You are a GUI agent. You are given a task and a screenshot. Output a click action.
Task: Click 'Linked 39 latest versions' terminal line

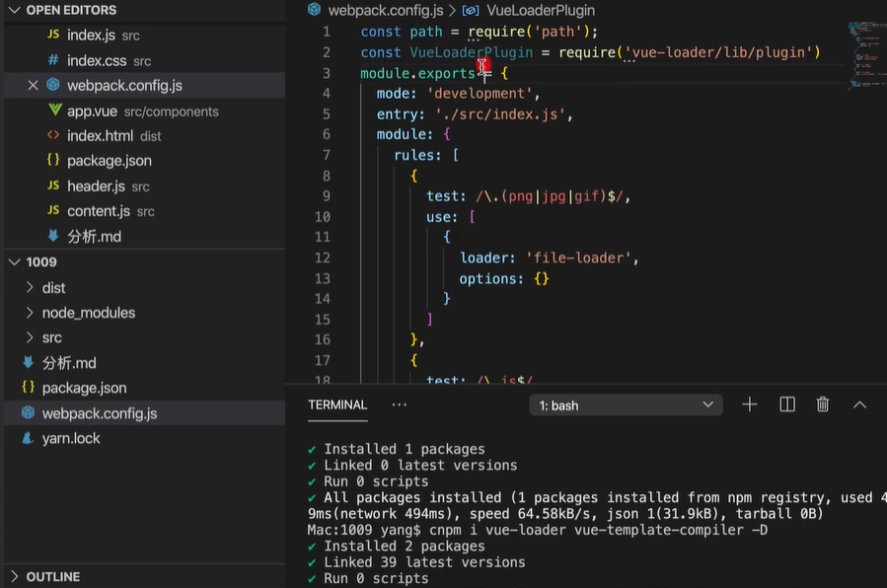(x=424, y=562)
